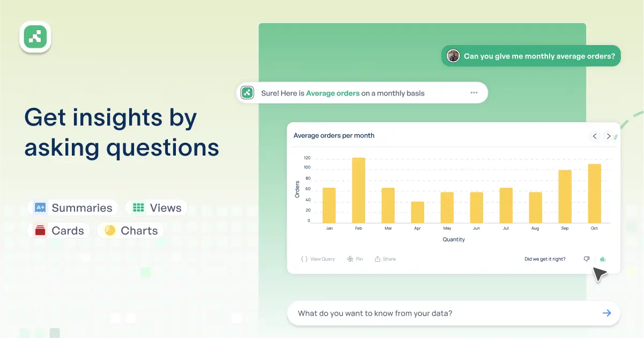Click the red Cards icon
The width and height of the screenshot is (644, 338).
40,231
